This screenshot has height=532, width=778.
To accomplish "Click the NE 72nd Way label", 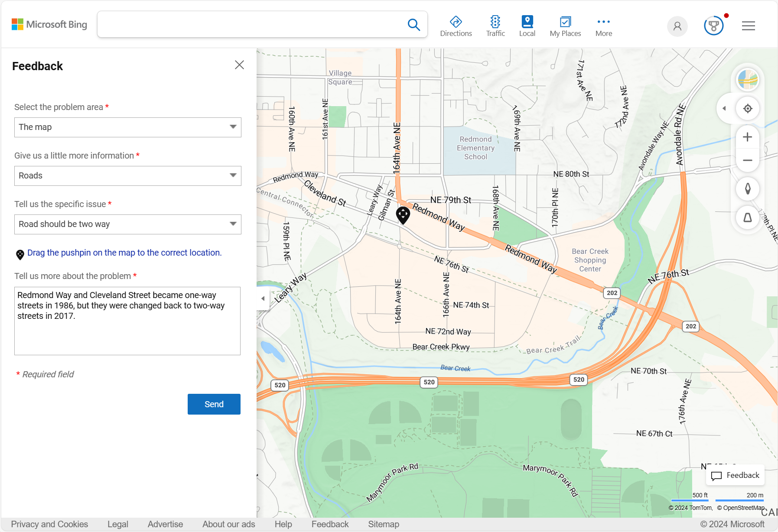I will click(x=448, y=331).
